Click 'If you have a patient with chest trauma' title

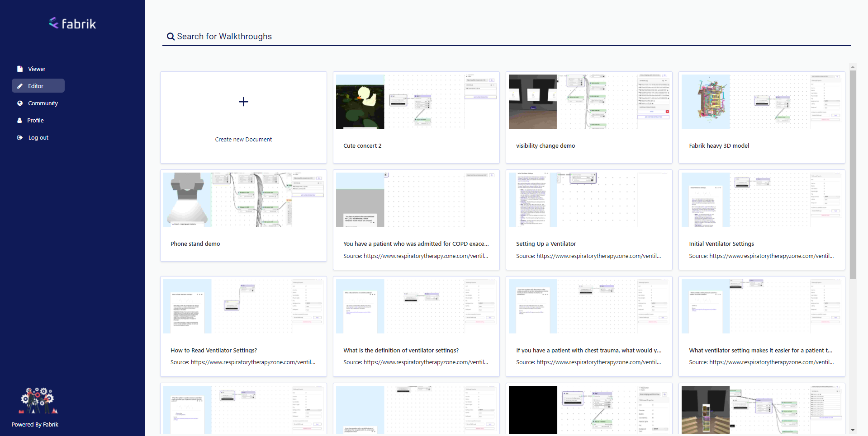(x=589, y=351)
